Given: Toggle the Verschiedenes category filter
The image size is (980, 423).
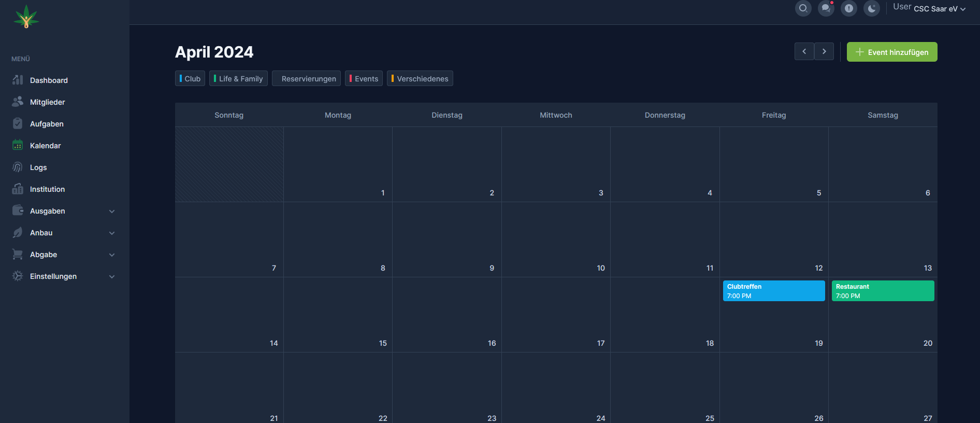Looking at the screenshot, I should point(420,78).
